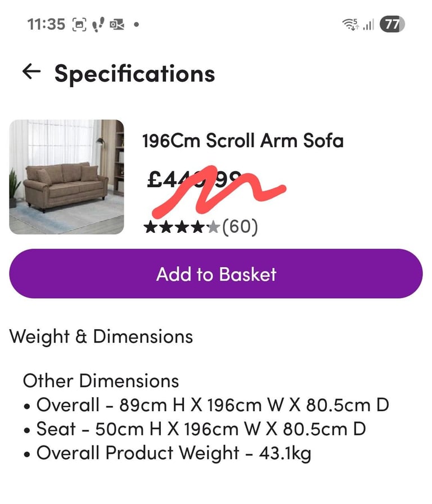
Task: Tap the screenshot capture status icon
Action: [x=80, y=24]
